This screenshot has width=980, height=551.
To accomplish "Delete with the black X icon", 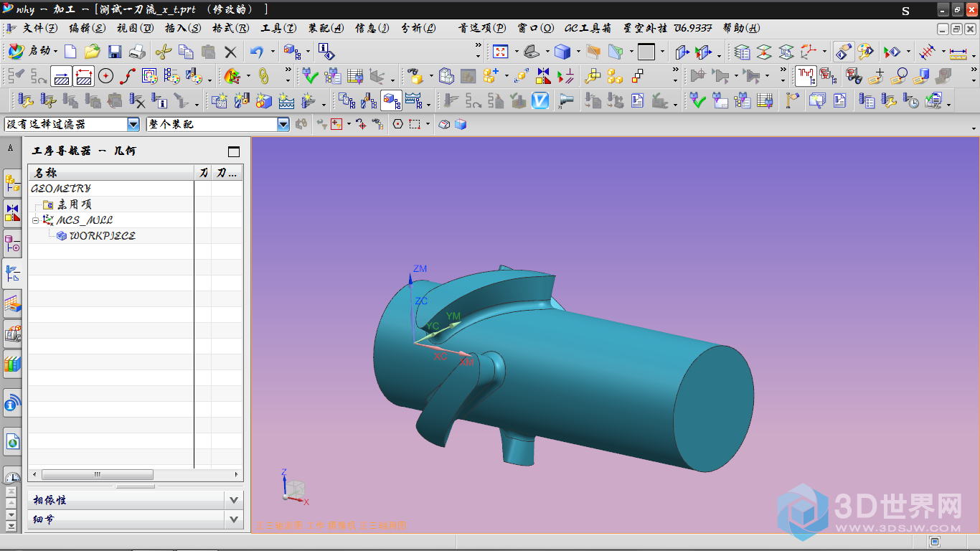I will pyautogui.click(x=230, y=52).
